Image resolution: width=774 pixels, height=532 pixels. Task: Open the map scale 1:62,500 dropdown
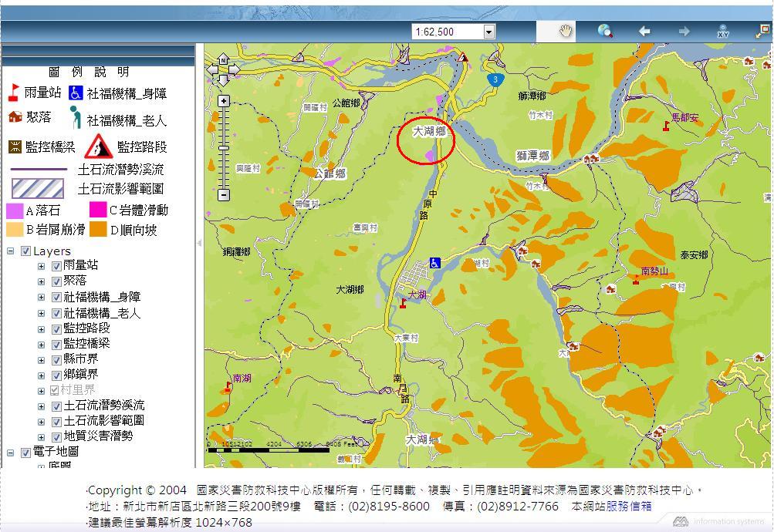point(488,32)
